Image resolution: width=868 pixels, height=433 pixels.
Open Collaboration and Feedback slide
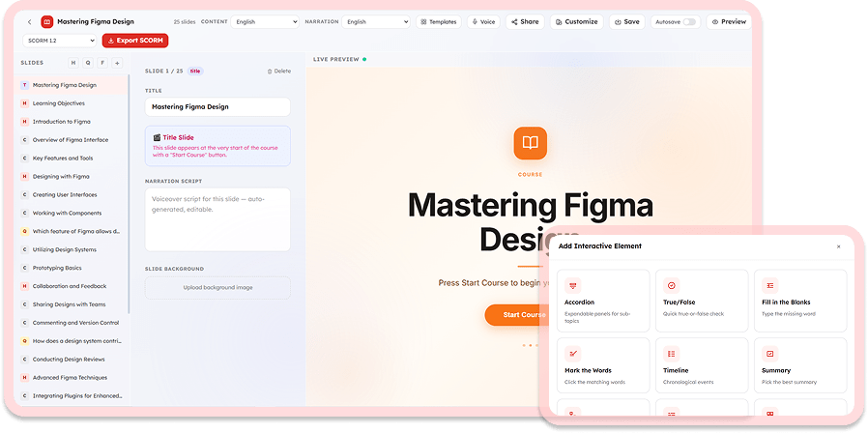click(x=72, y=286)
